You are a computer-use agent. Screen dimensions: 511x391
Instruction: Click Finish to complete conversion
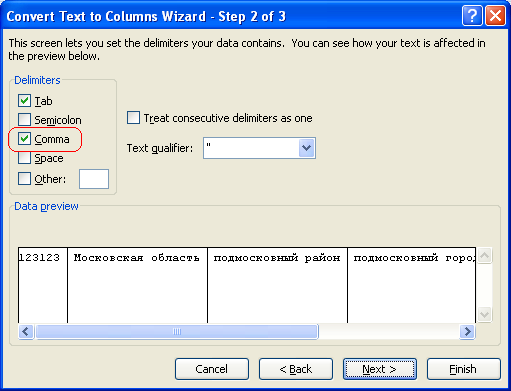click(x=464, y=369)
